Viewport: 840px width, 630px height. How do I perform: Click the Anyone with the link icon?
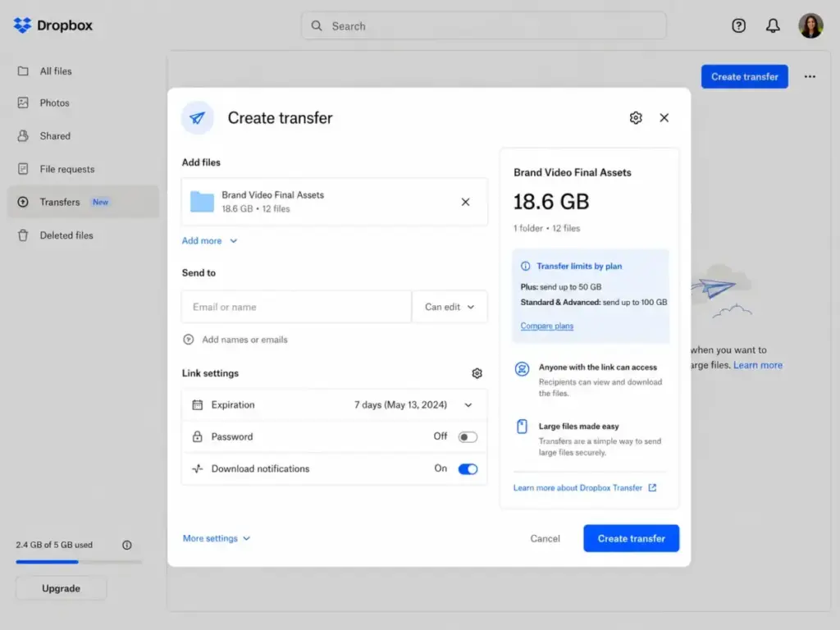click(522, 368)
